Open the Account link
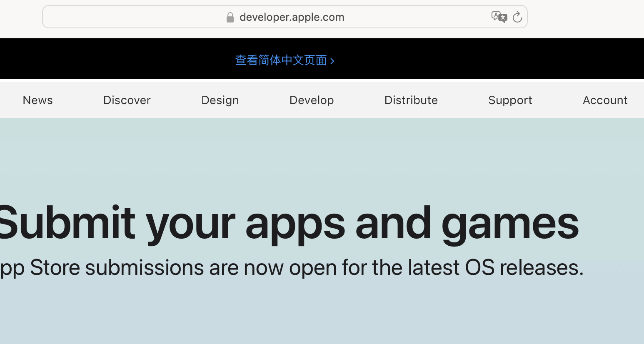The image size is (644, 344). (605, 100)
